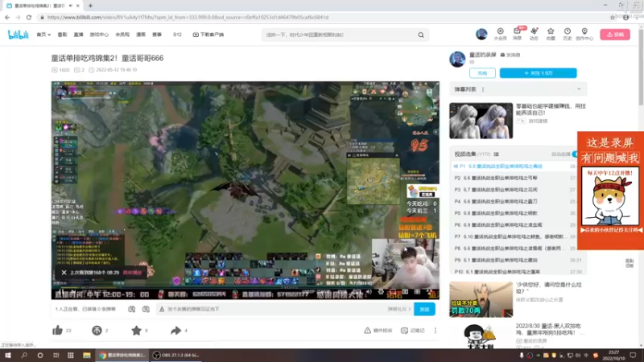Viewport: 644px width, 362px height.
Task: Open the 会员购 navigation item
Action: pyautogui.click(x=122, y=35)
